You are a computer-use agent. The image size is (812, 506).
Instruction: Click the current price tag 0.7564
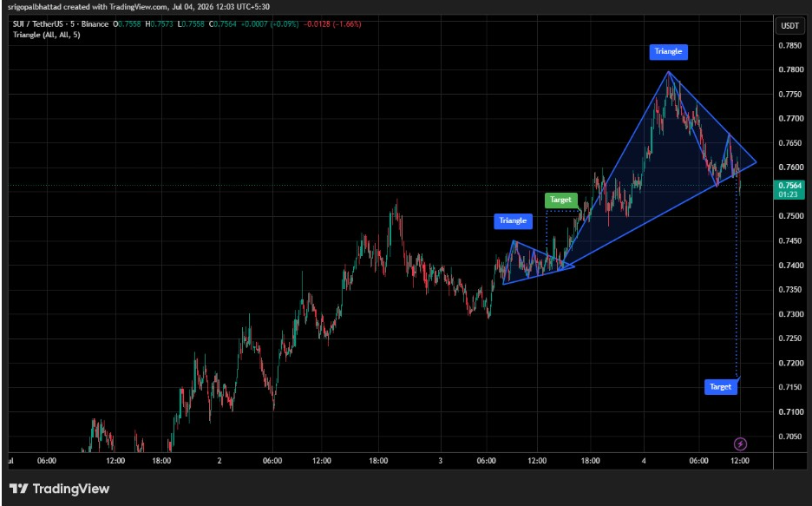point(789,189)
